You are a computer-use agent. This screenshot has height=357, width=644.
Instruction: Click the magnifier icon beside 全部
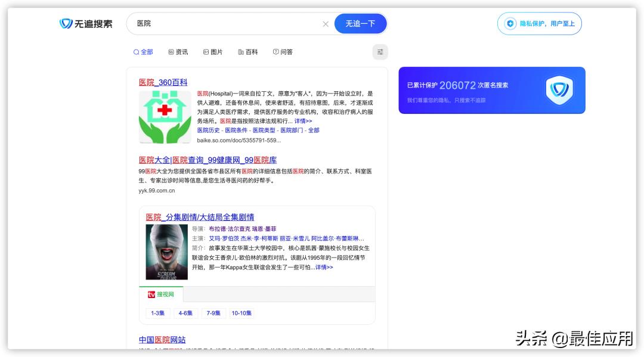pos(137,52)
